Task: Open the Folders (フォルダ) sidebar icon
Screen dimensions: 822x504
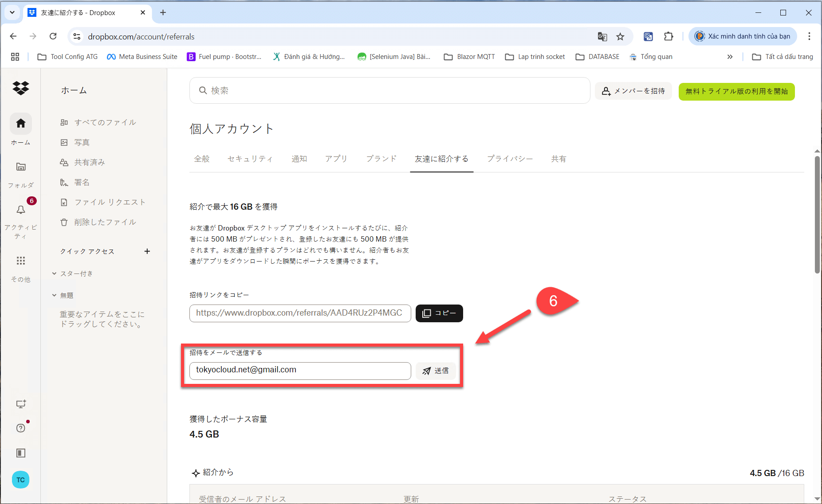Action: pyautogui.click(x=21, y=167)
